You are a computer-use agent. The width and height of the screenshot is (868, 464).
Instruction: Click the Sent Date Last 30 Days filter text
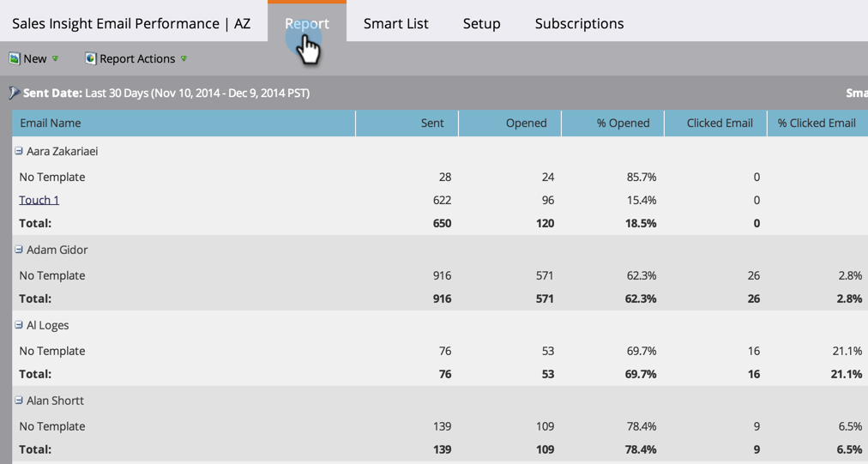tap(166, 93)
